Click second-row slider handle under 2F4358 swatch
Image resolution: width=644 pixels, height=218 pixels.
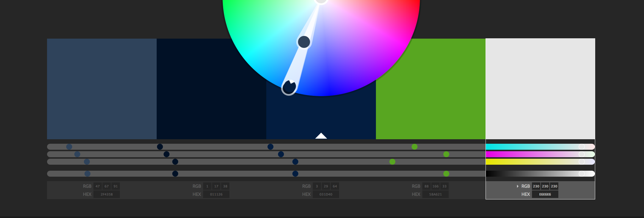[x=77, y=154]
